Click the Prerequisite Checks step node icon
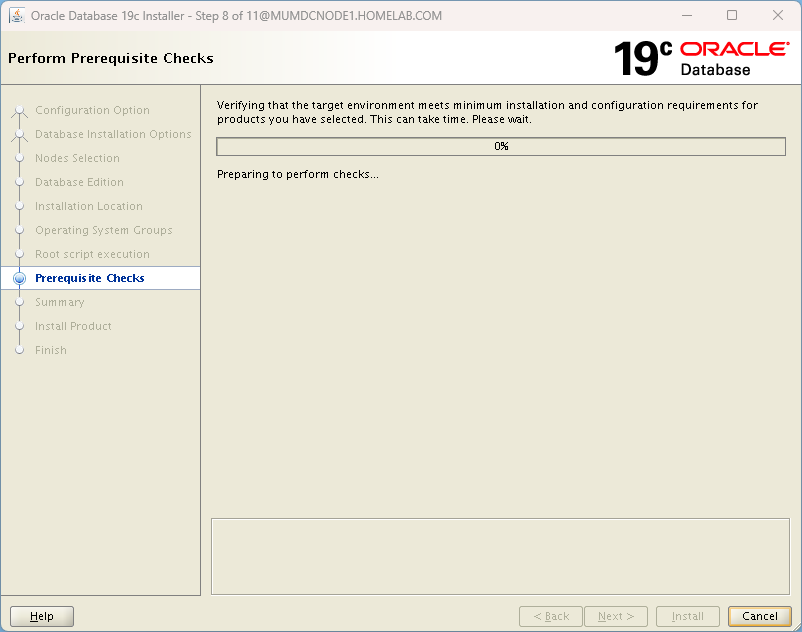 point(20,278)
